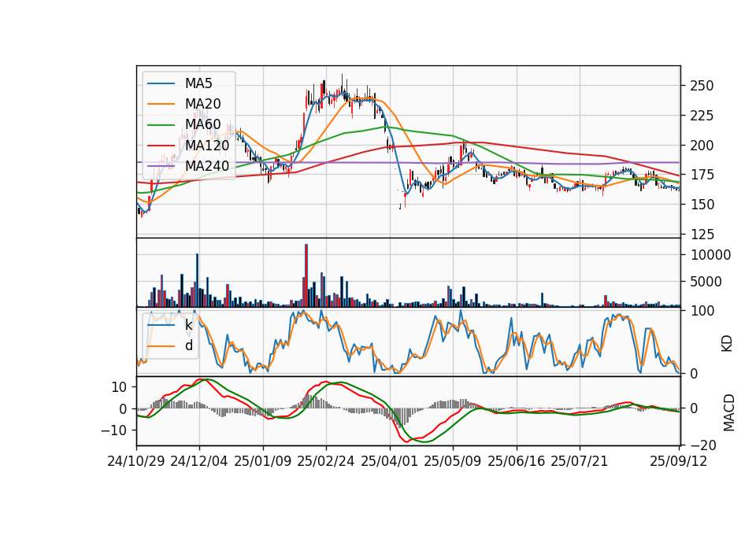Click the -10 label on MACD left axis
Screen dimensions: 756x543
click(113, 430)
